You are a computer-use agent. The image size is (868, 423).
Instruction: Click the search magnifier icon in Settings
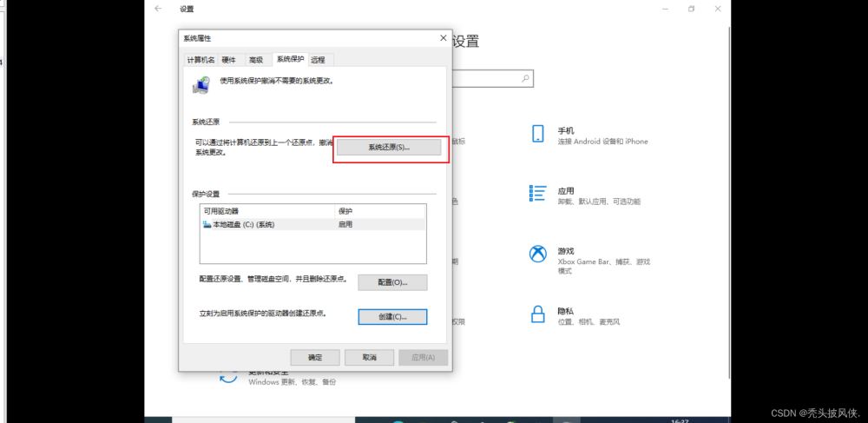(x=525, y=78)
